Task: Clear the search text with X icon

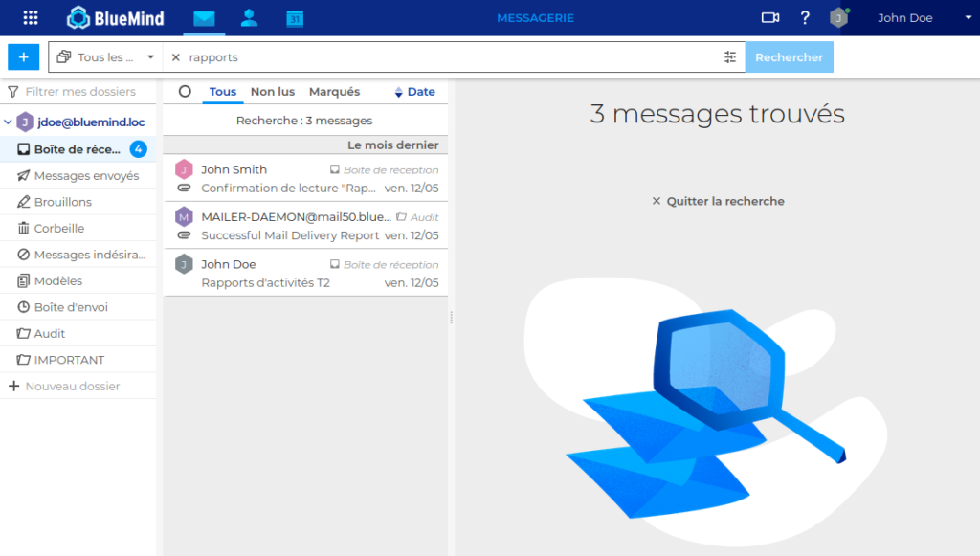Action: click(176, 57)
